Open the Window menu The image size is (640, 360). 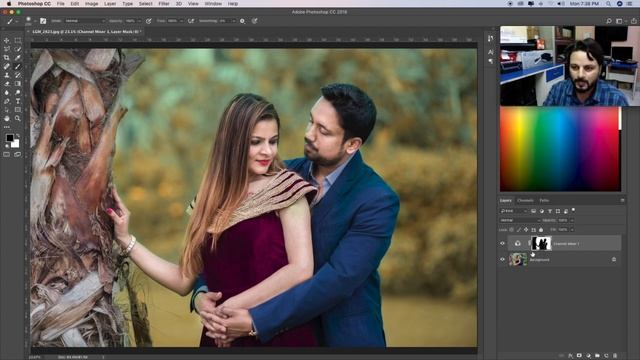point(213,4)
